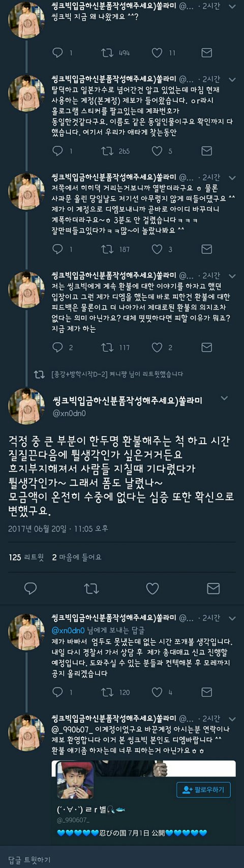Open the main tweet author's profile picture

point(27,407)
